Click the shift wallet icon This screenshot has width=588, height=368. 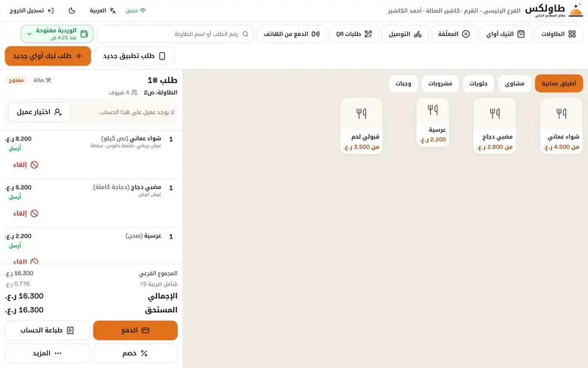pos(85,34)
